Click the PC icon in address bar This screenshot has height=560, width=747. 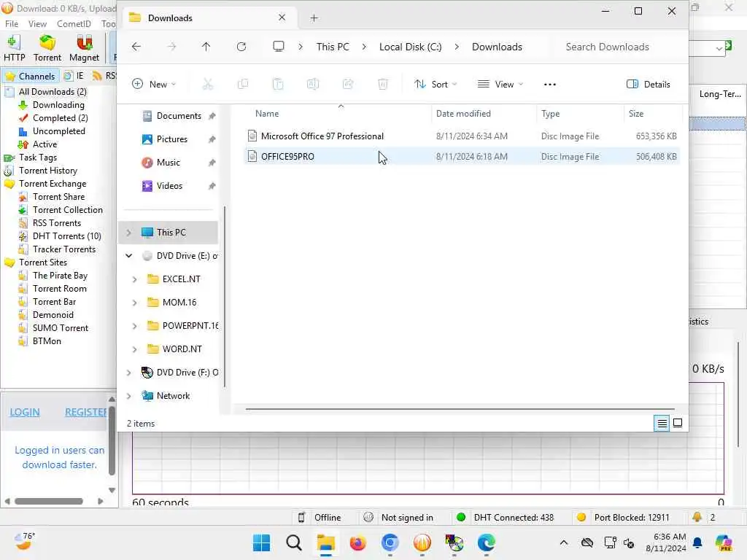[x=279, y=47]
